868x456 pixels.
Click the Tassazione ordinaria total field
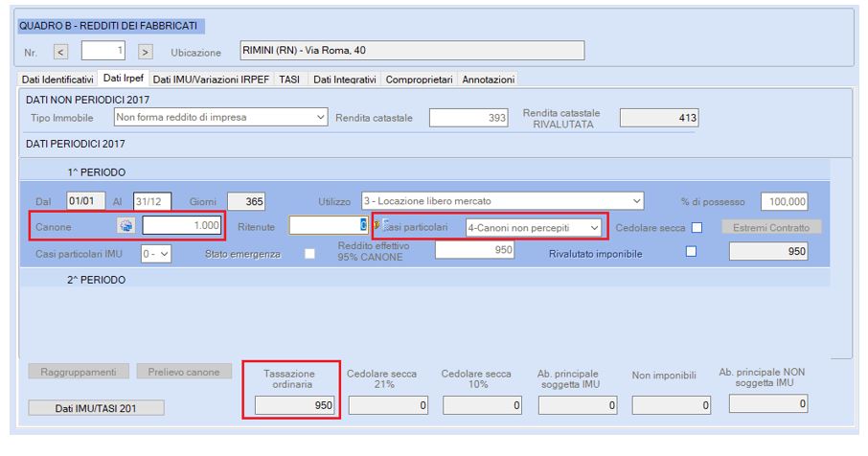click(294, 405)
